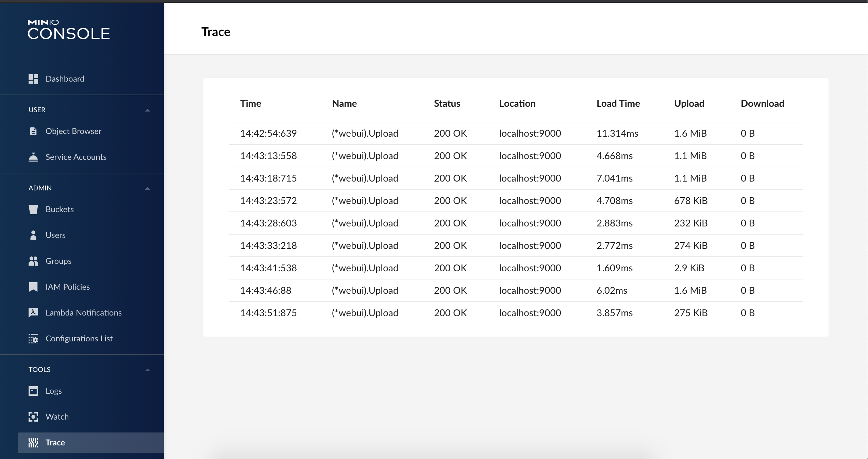Click load time 6.02ms
The image size is (868, 459).
pos(612,290)
